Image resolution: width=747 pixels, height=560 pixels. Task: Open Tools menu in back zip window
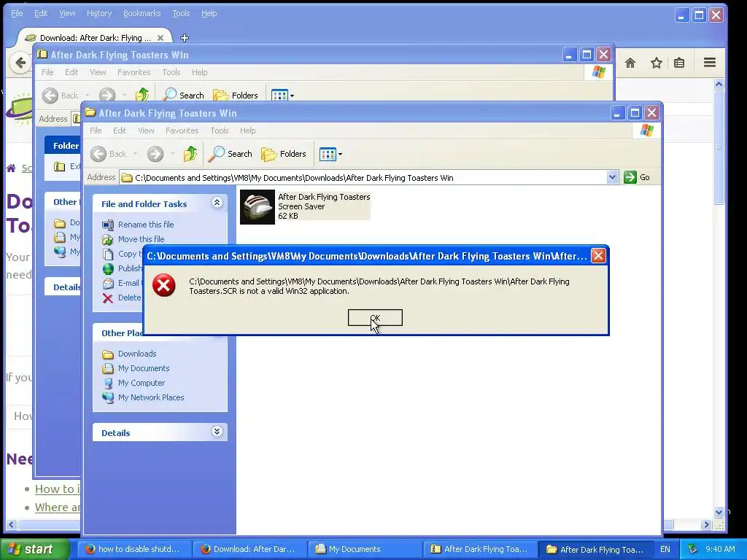[x=171, y=72]
